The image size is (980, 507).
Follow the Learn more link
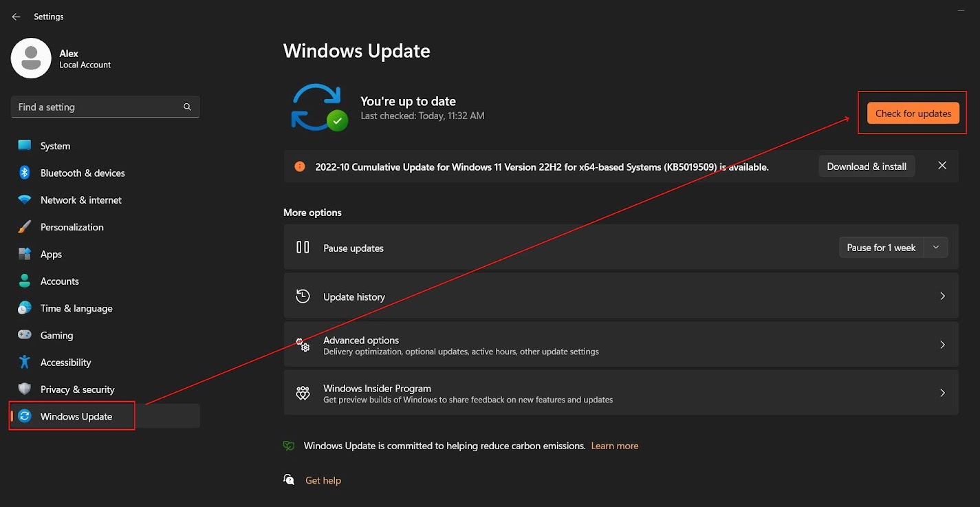click(615, 446)
